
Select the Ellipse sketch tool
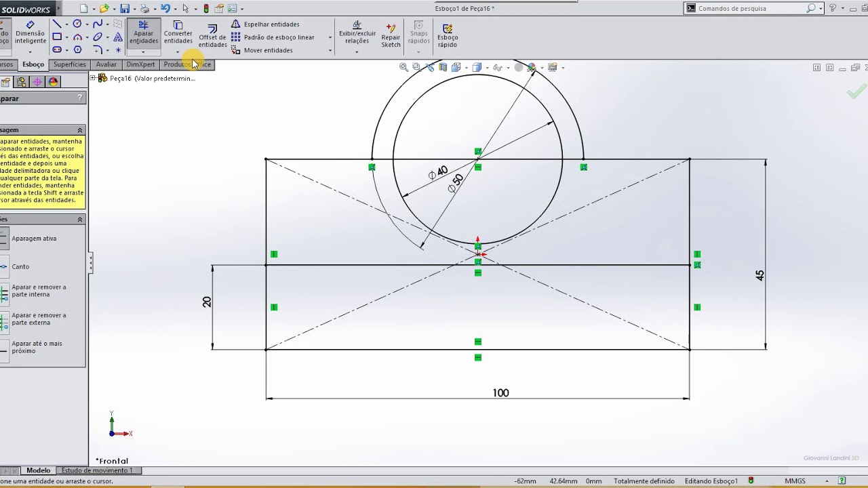point(98,37)
